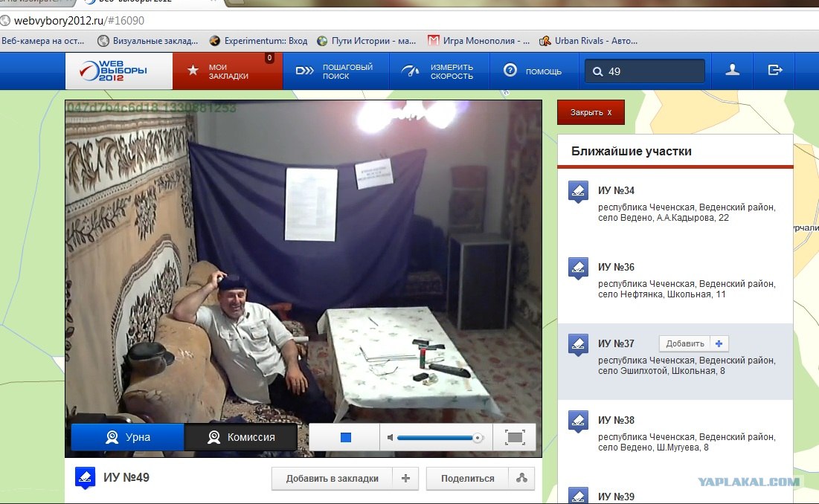Enter fullscreen video mode
819x504 pixels.
[x=515, y=437]
